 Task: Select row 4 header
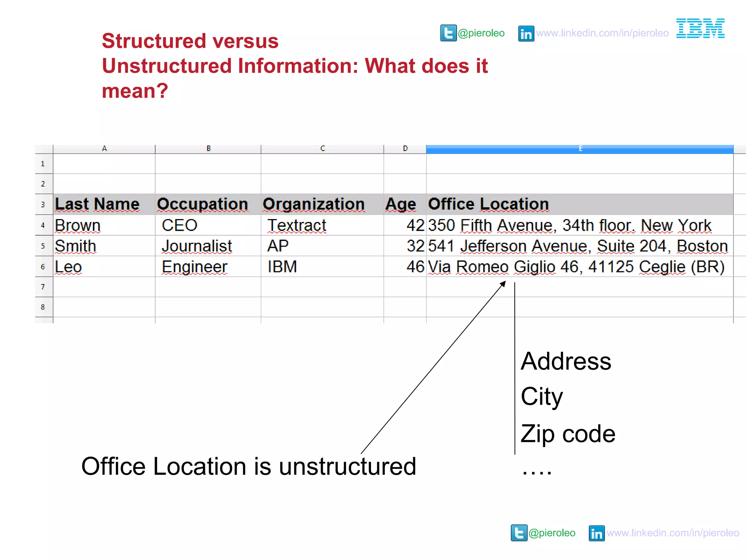pyautogui.click(x=44, y=225)
